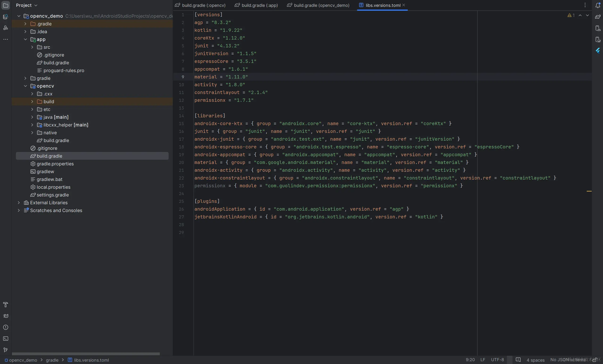603x364 pixels.
Task: Open the Version Control git icon
Action: point(5,350)
